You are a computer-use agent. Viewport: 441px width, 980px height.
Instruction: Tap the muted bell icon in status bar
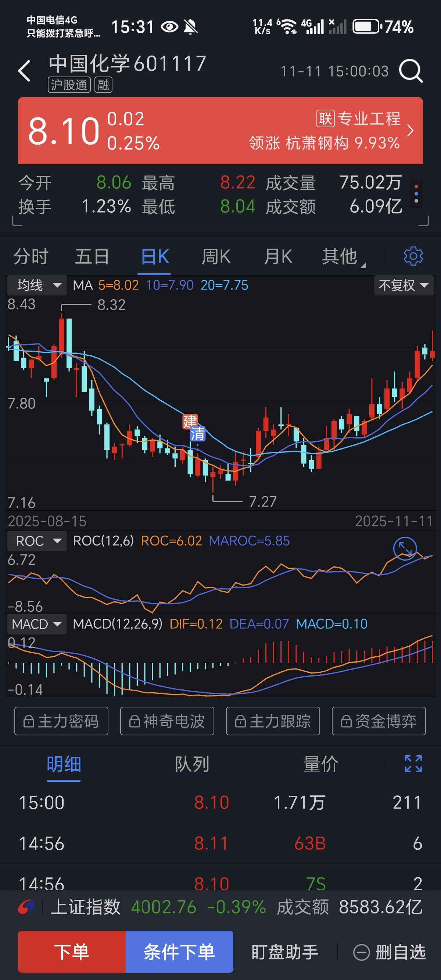190,26
